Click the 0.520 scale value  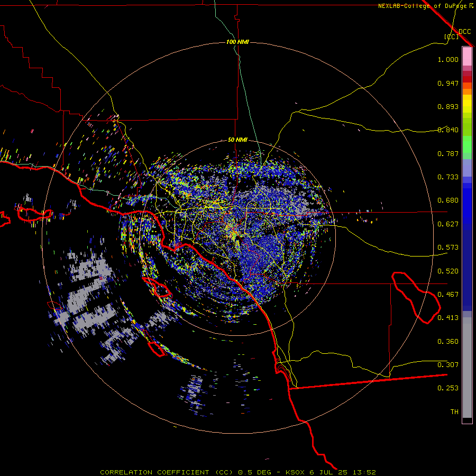point(448,271)
